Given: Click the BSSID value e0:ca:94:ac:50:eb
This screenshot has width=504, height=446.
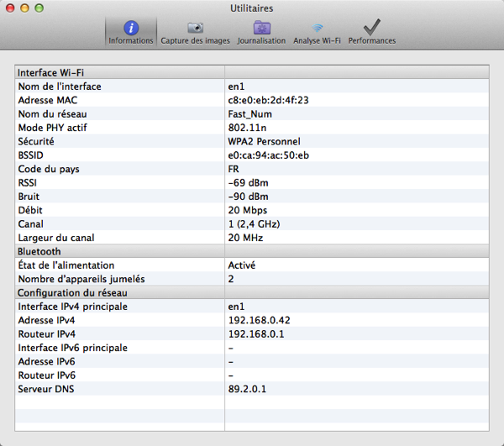Looking at the screenshot, I should (268, 155).
